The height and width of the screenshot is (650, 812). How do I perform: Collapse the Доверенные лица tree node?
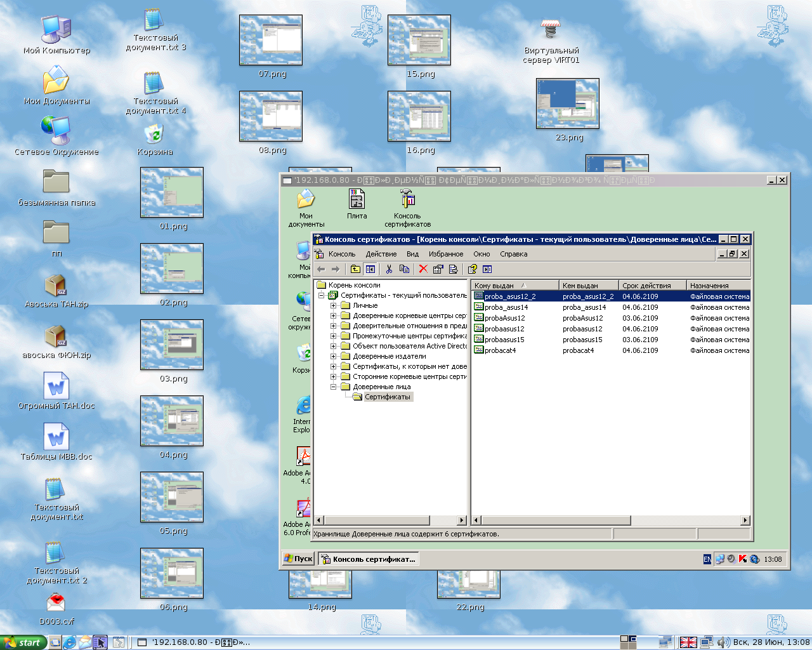coord(333,387)
